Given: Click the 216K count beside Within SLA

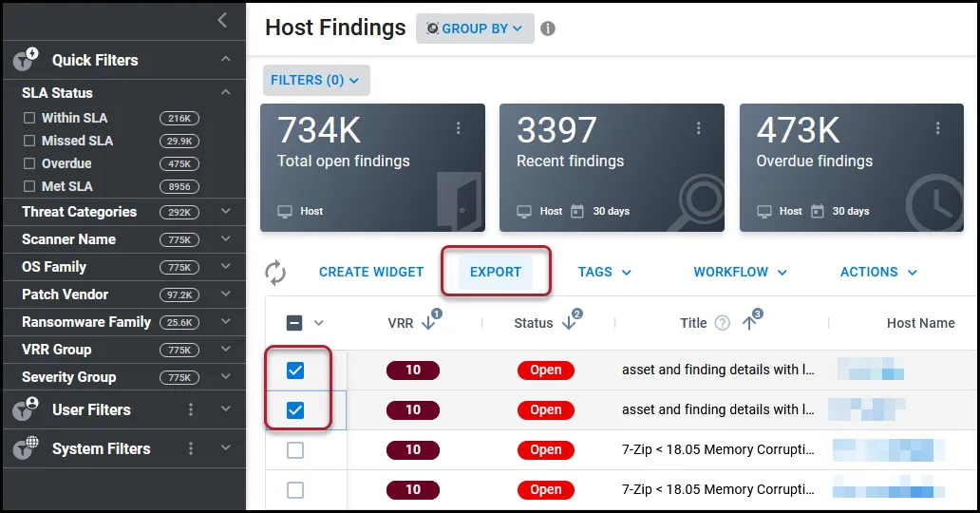Looking at the screenshot, I should tap(179, 118).
